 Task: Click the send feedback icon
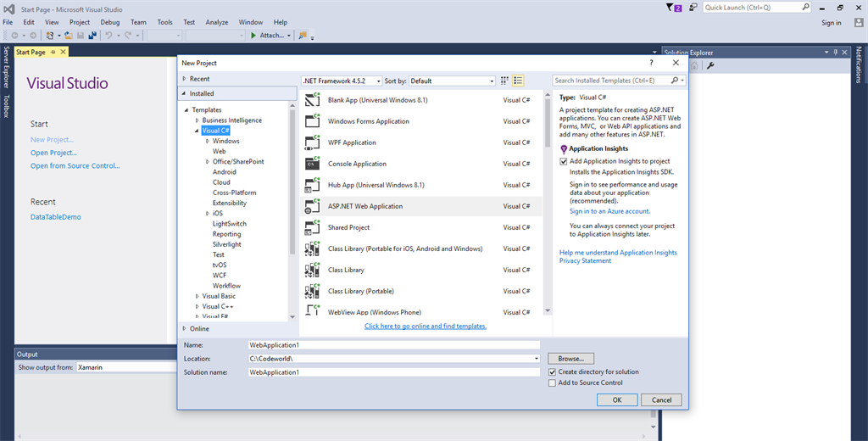[x=693, y=8]
